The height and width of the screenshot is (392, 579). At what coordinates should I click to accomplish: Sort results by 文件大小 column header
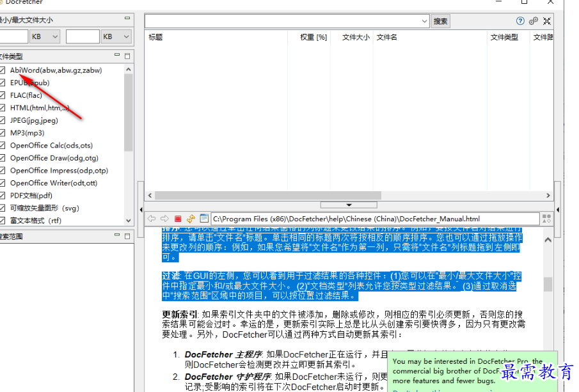coord(355,37)
